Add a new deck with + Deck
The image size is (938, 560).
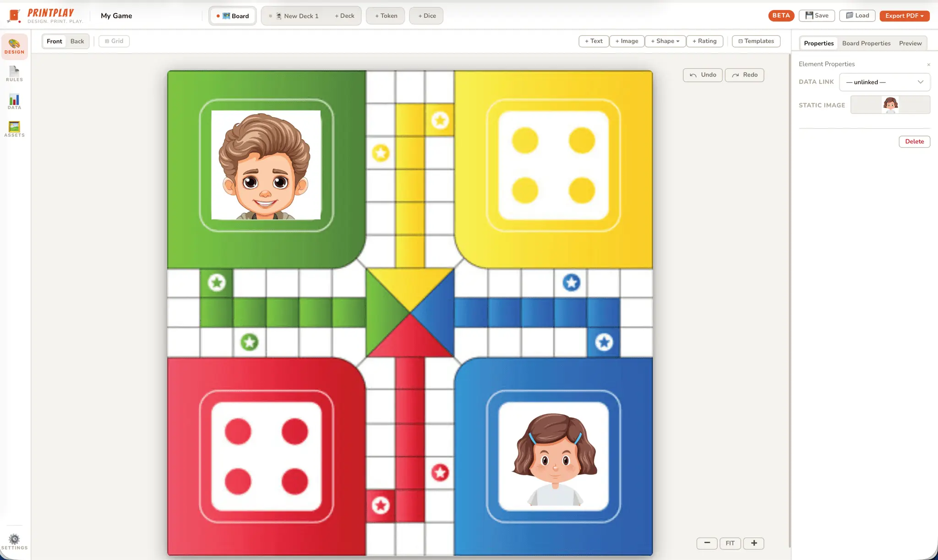coord(344,16)
